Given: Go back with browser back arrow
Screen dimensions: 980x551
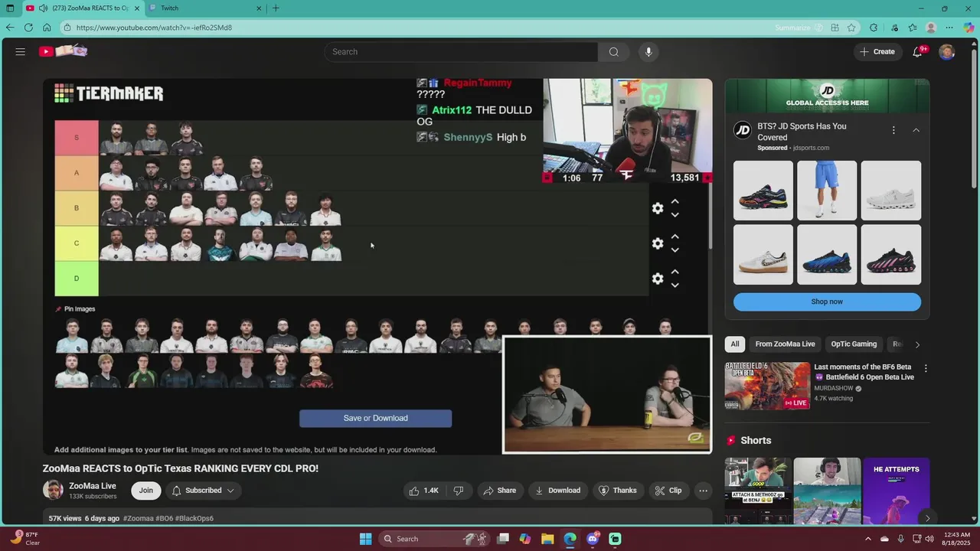Looking at the screenshot, I should pos(10,28).
